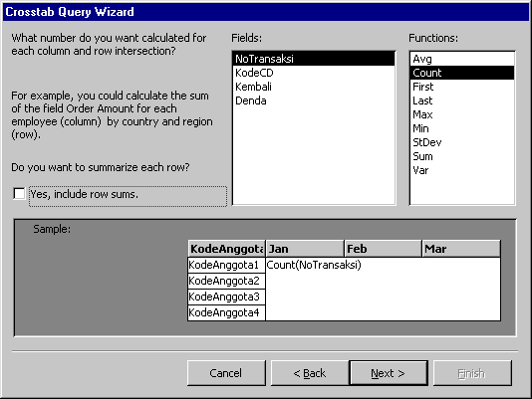Screen dimensions: 532x399
Task: Enable the include row sums checkbox
Action: (x=19, y=194)
